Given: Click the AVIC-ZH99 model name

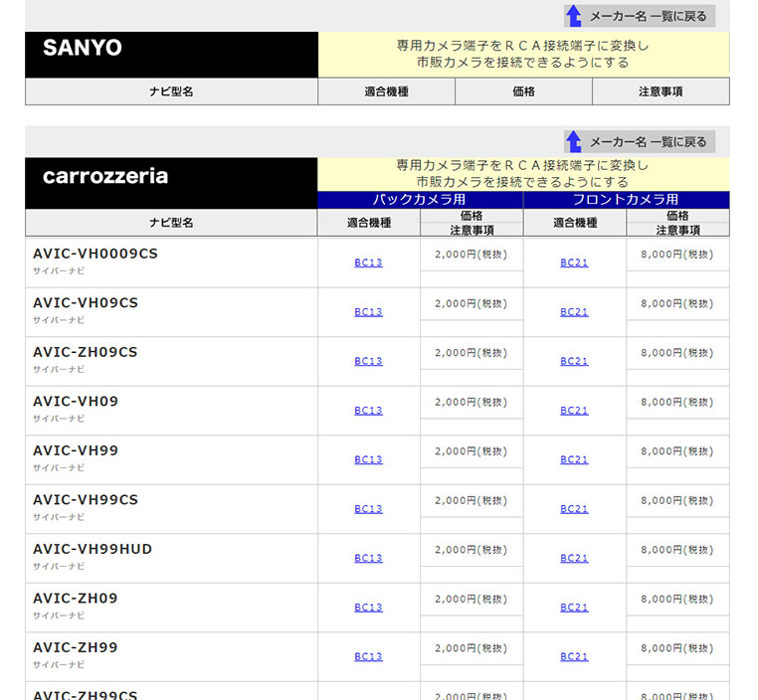Looking at the screenshot, I should [x=76, y=648].
